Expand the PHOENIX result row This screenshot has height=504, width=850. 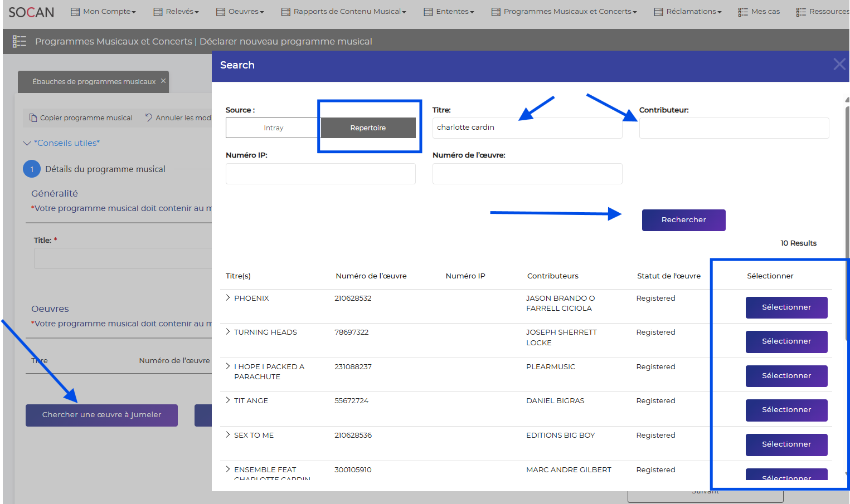coord(228,298)
